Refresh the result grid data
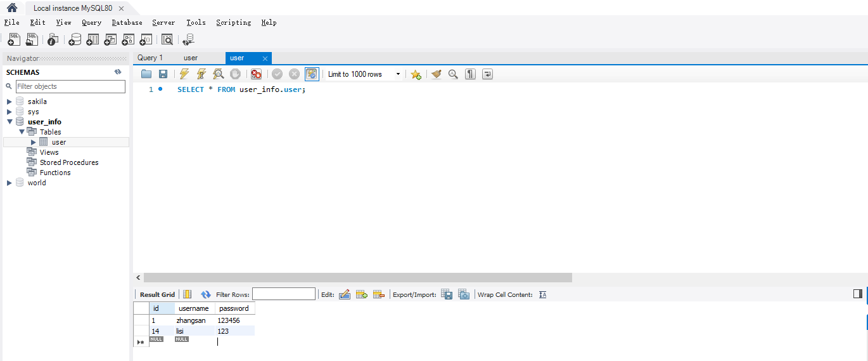Screen dimensions: 868x361 206,294
